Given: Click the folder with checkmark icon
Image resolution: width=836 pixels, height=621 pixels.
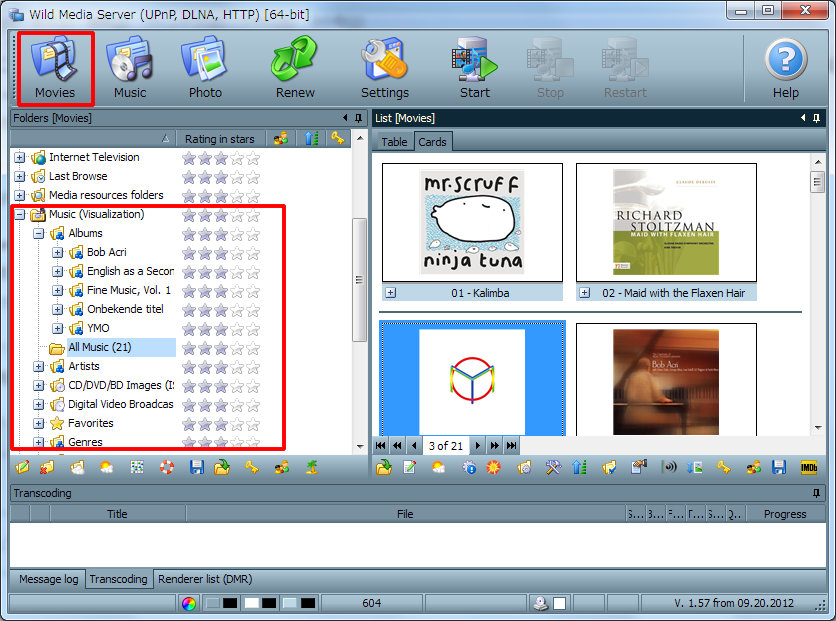Looking at the screenshot, I should point(608,467).
